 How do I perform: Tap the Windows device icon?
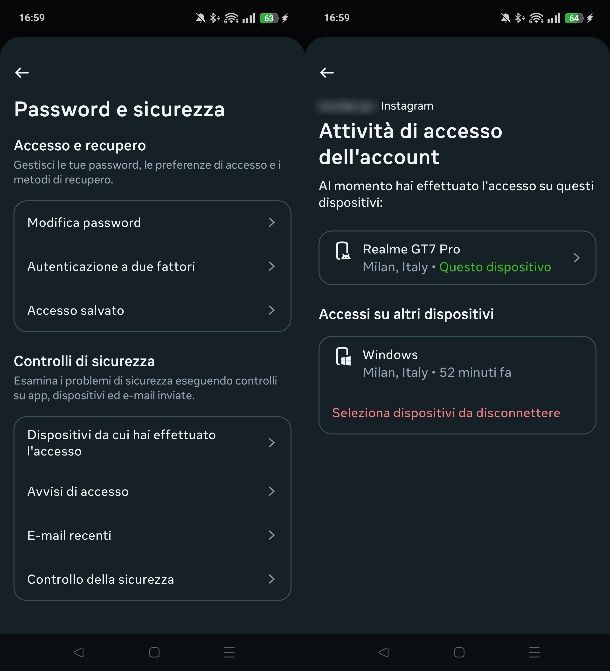pyautogui.click(x=343, y=359)
